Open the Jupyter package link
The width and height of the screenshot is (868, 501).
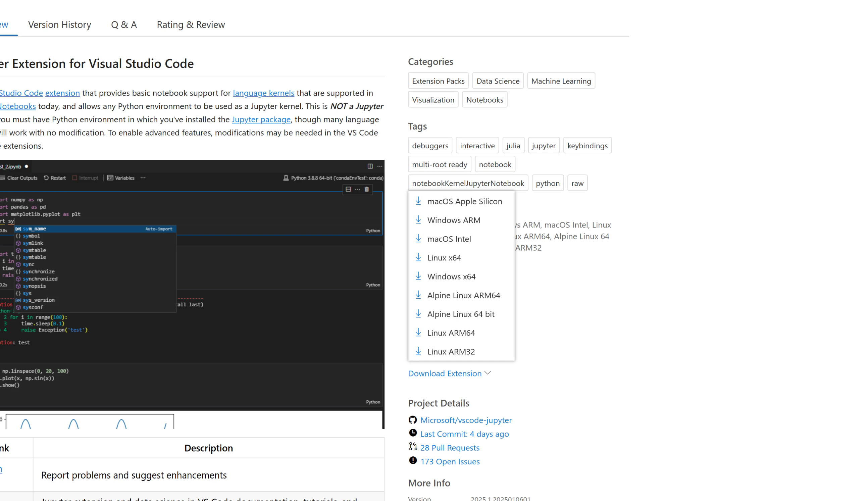261,119
